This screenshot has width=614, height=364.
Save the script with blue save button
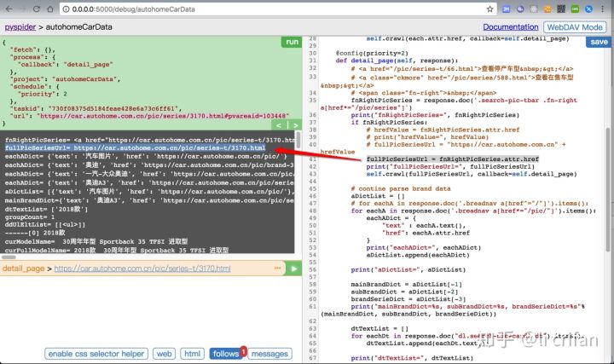(599, 42)
